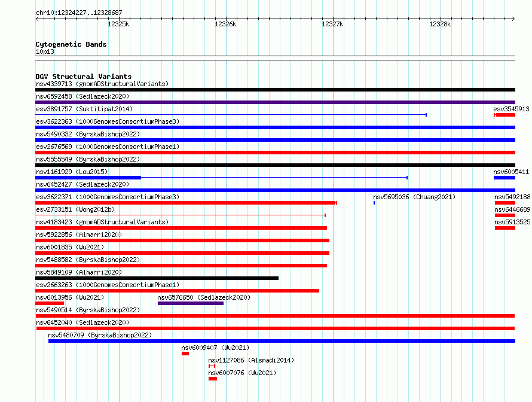Click the ruler's right arrow end
The width and height of the screenshot is (532, 402).
point(513,19)
